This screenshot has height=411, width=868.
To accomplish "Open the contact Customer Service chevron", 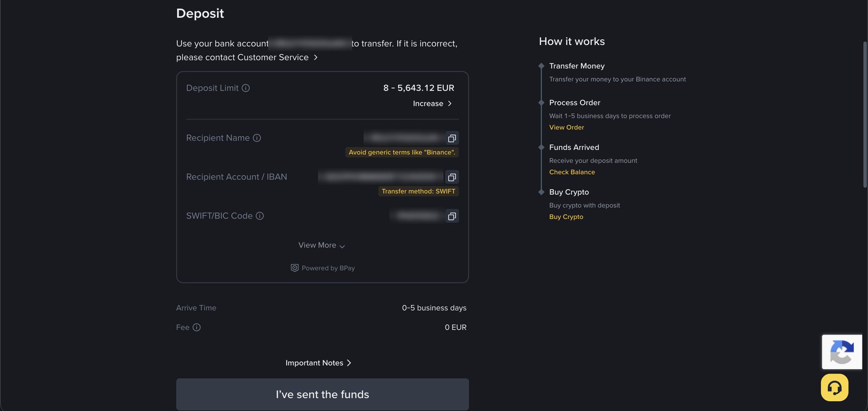I will (x=316, y=57).
